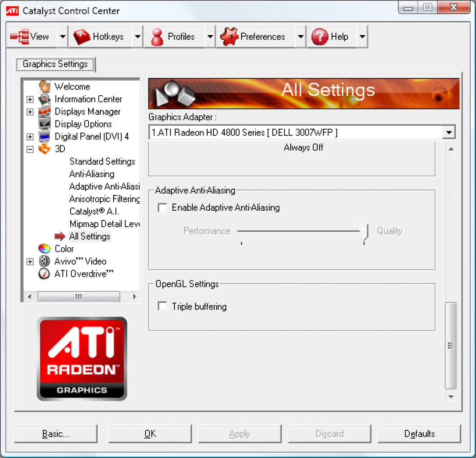Click the Performance-Quality slider thumb
The image size is (476, 458).
pyautogui.click(x=364, y=232)
